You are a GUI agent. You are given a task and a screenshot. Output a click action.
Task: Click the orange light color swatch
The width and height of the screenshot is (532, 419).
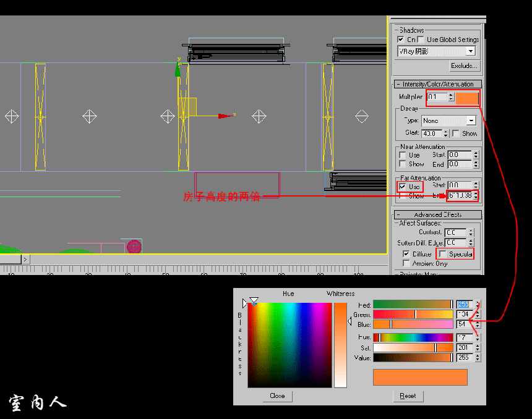467,98
